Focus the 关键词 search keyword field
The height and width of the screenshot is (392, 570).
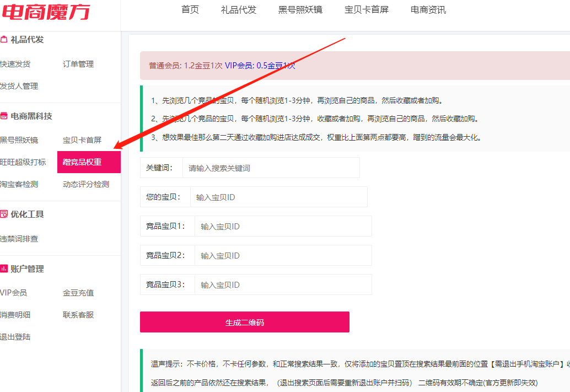pos(271,168)
